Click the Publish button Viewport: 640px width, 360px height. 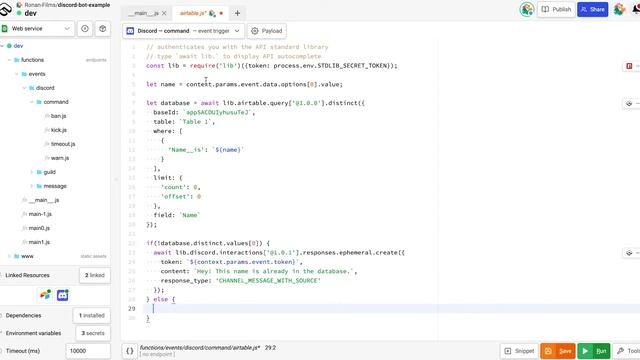556,9
